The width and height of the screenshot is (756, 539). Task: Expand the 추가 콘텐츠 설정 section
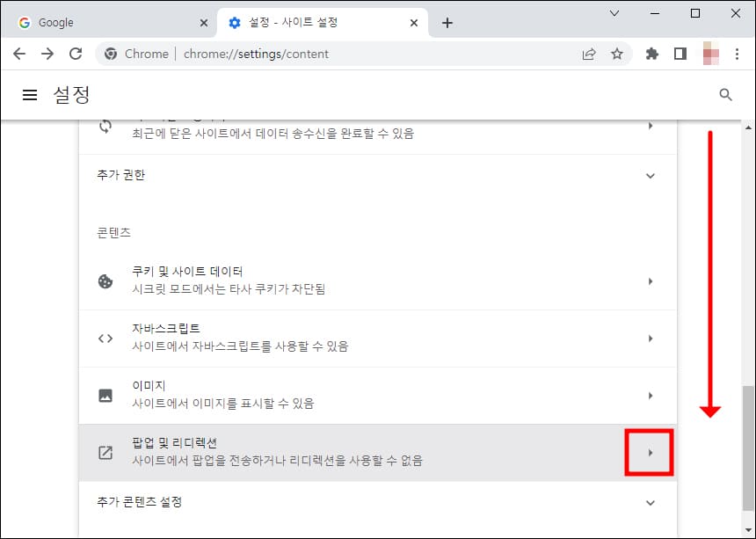coord(651,502)
